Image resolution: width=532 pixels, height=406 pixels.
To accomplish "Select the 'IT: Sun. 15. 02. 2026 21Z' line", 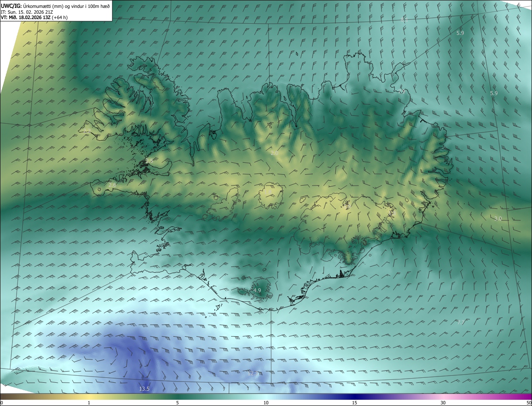I will pyautogui.click(x=27, y=12).
